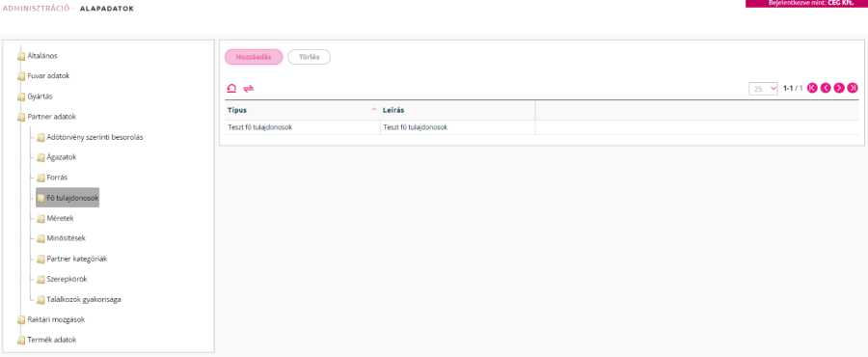Click the Termék adatok folder icon
Viewport: 868px width, 357px height.
point(21,340)
